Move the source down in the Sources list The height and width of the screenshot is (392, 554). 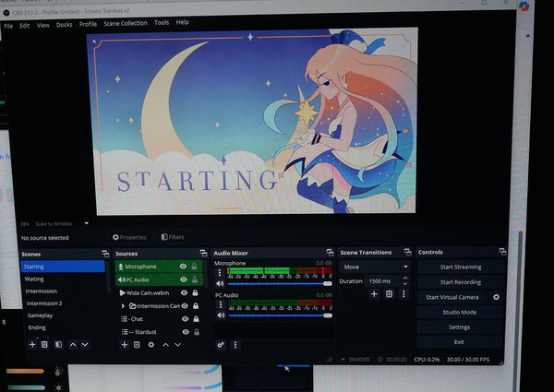click(177, 345)
